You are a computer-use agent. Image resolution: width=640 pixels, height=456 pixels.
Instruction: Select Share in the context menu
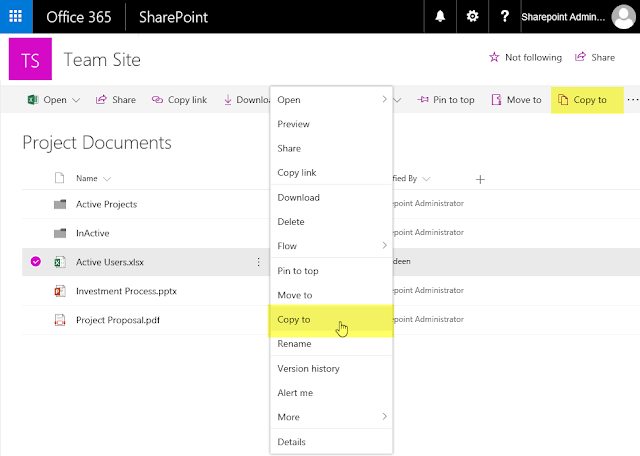pos(331,148)
